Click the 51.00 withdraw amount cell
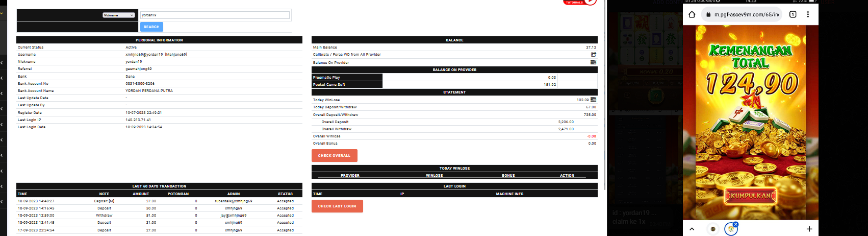The width and height of the screenshot is (868, 236). click(151, 216)
